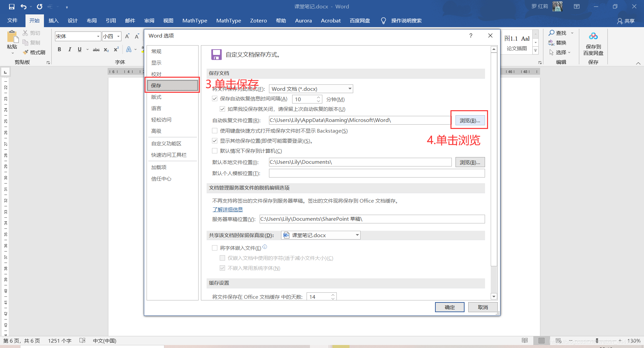The image size is (644, 348).
Task: Toggle save AutoRecover information checkbox
Action: coord(215,98)
